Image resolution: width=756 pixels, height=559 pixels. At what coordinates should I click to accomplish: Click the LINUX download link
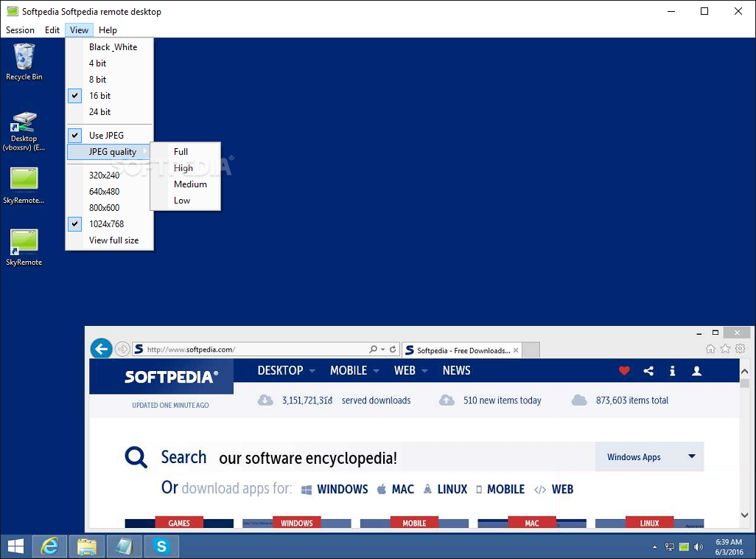pos(446,489)
